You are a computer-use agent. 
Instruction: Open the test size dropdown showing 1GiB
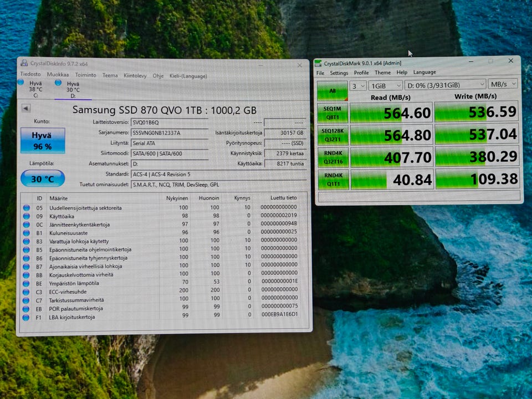(386, 86)
